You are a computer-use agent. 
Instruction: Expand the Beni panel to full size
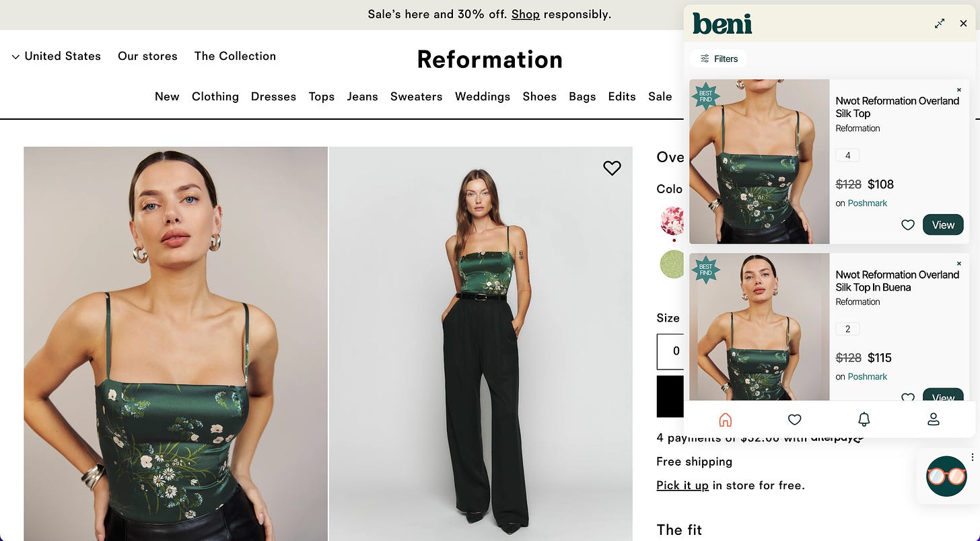(940, 24)
